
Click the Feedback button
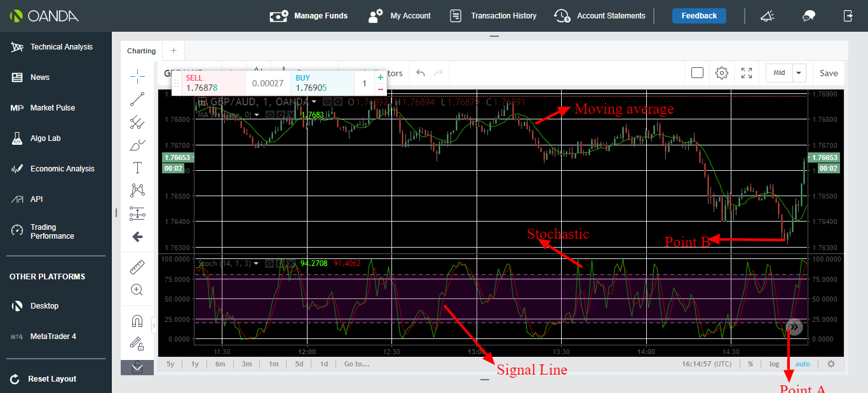[x=699, y=16]
